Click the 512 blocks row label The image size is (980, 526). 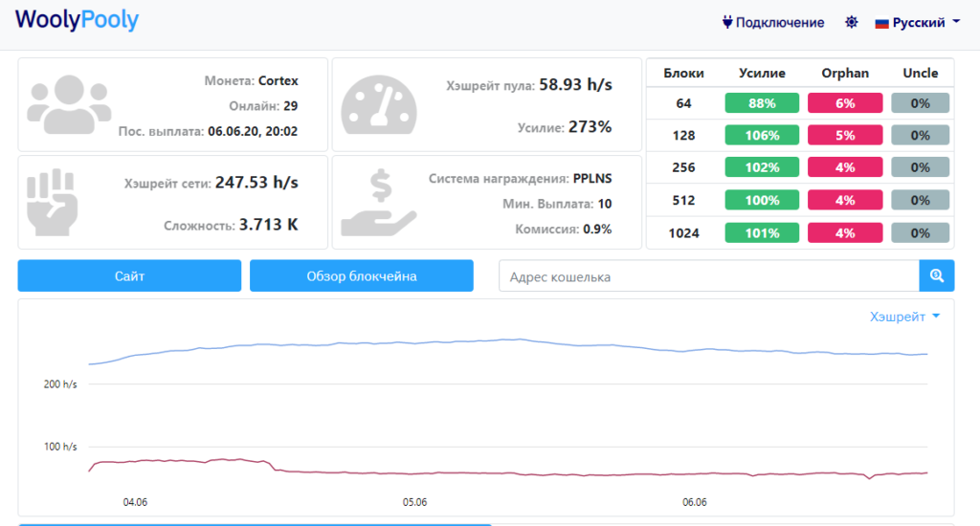point(683,200)
